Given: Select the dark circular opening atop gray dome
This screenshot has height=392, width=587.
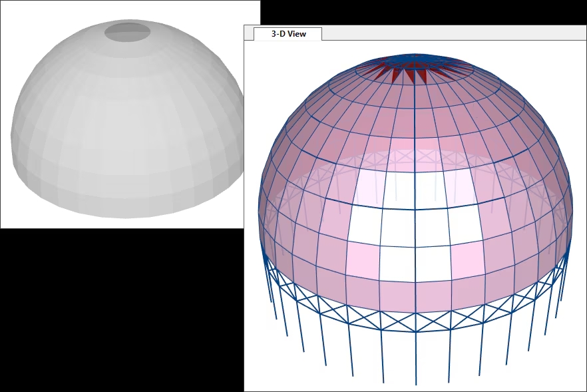Looking at the screenshot, I should (x=127, y=31).
